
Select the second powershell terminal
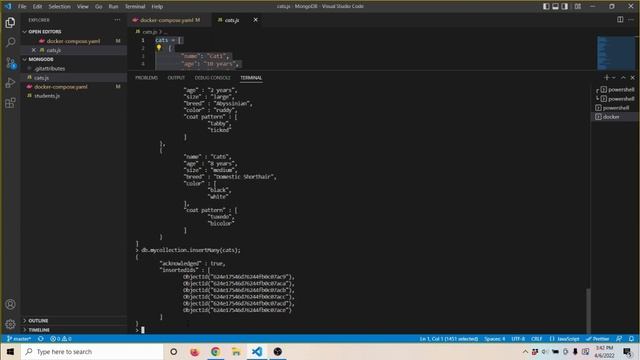pos(615,99)
